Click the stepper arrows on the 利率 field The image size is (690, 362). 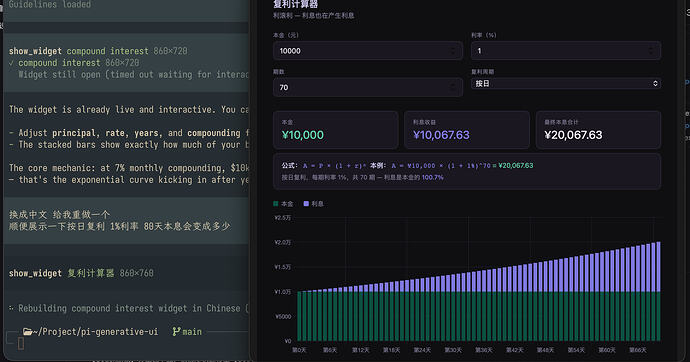click(x=651, y=51)
